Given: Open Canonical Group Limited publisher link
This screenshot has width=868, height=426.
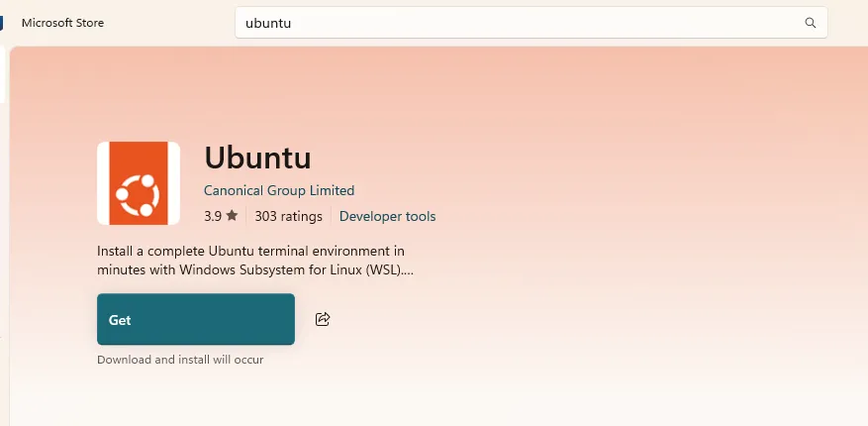Looking at the screenshot, I should tap(279, 190).
